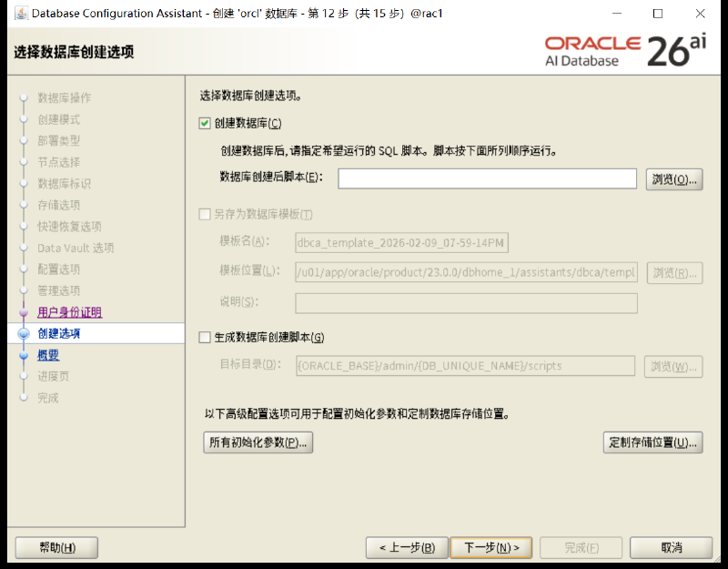728x569 pixels.
Task: Browse with 浏览(O) for the post-creation script
Action: (x=674, y=179)
